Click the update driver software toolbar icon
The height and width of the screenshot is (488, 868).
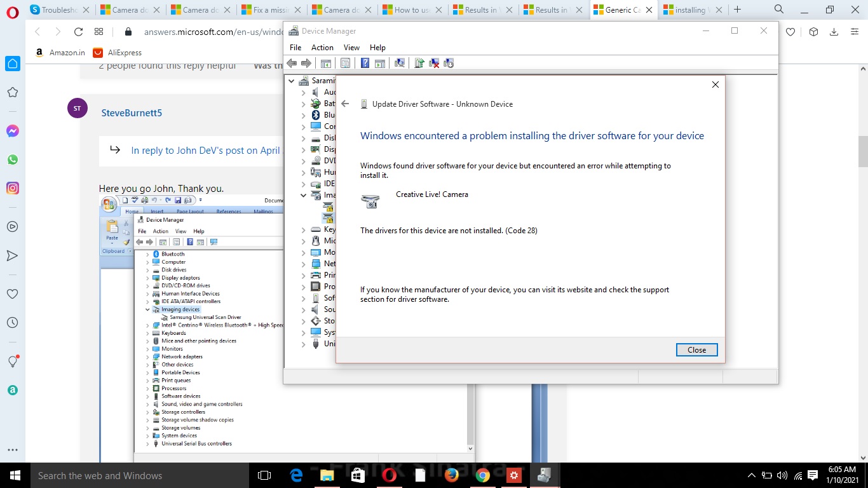click(419, 63)
